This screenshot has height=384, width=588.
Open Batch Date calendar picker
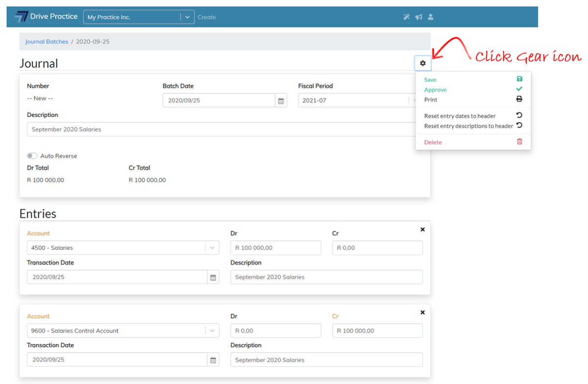[281, 101]
